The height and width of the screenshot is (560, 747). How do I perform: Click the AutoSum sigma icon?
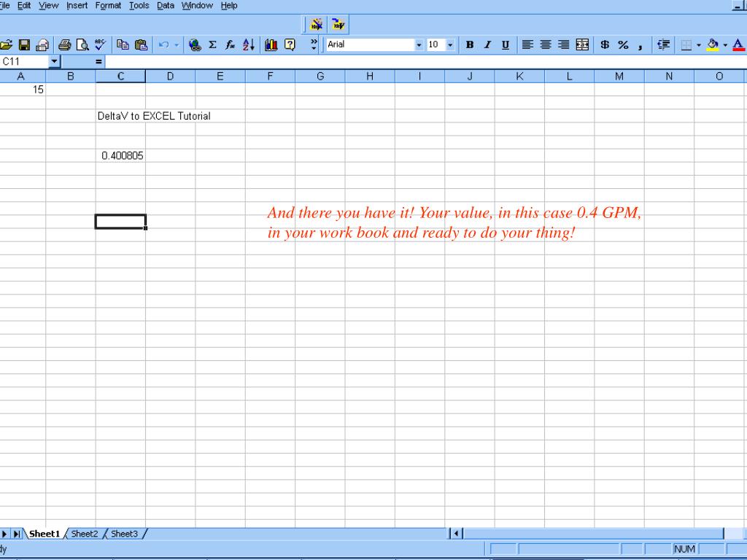pos(212,44)
